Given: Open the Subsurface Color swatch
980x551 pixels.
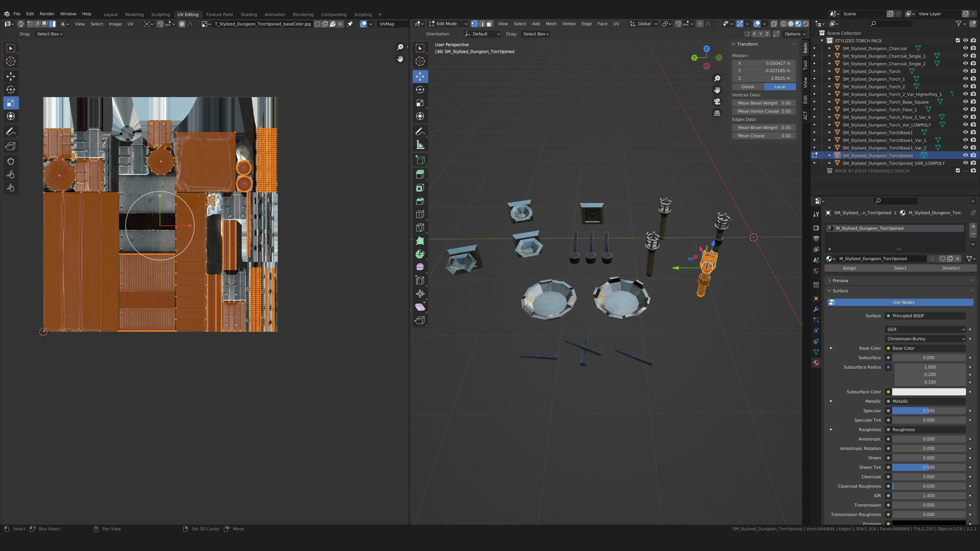Looking at the screenshot, I should point(929,392).
